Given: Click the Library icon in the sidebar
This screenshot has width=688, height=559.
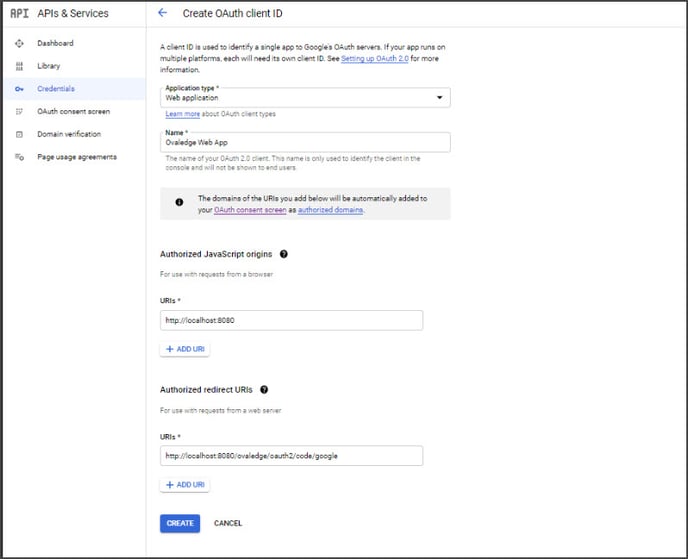Looking at the screenshot, I should coord(19,66).
